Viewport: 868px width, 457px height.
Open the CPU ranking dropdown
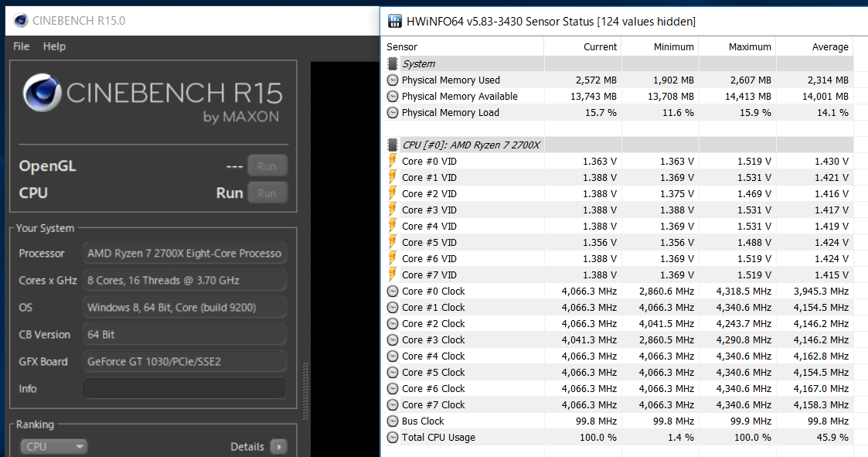(x=53, y=446)
